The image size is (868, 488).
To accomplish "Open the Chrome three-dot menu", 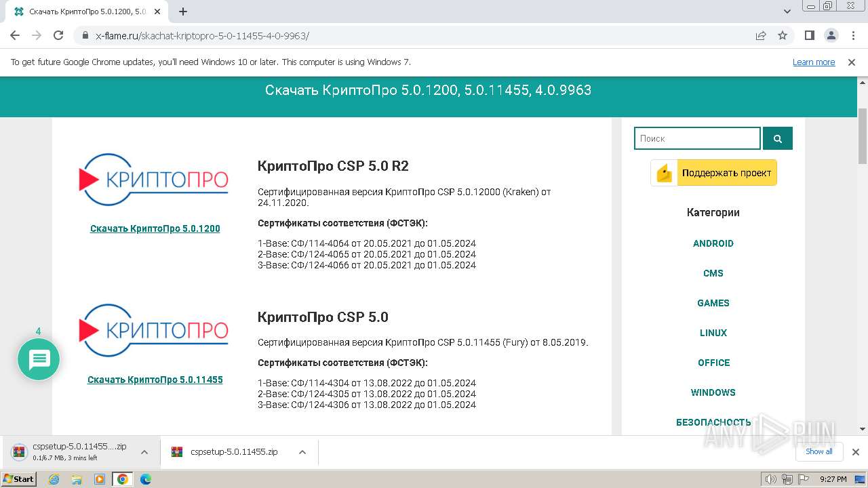I will (x=854, y=35).
